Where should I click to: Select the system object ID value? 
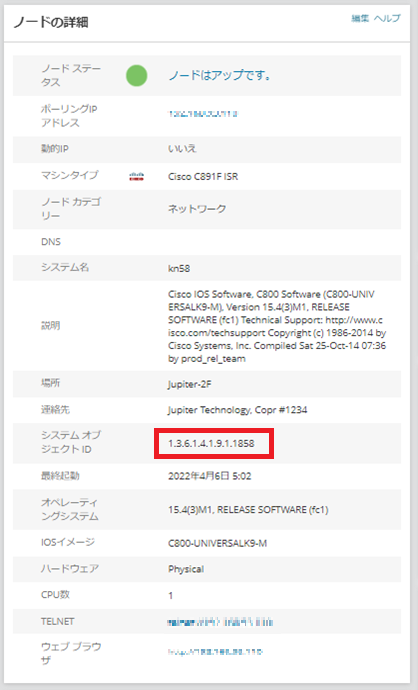tap(211, 443)
